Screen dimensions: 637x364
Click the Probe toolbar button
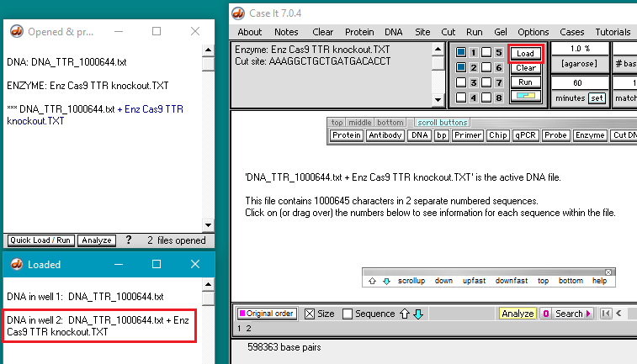[x=555, y=135]
